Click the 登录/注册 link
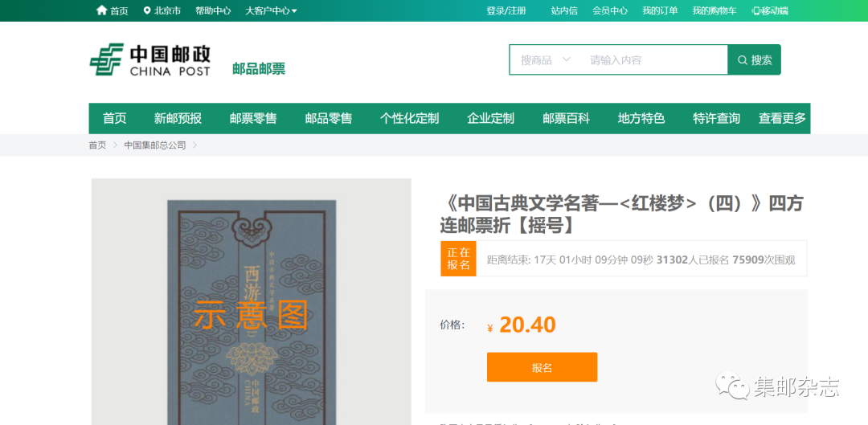Screen dimensions: 868x425 (506, 10)
